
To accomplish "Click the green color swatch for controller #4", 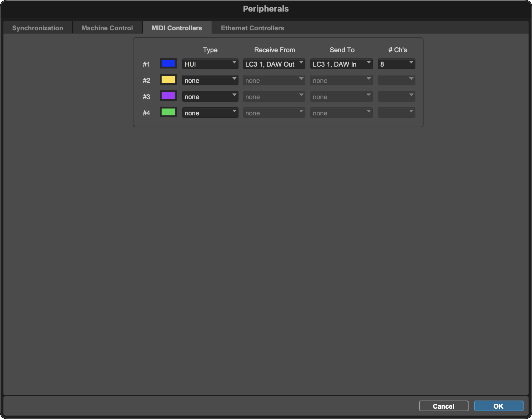I will (x=168, y=112).
